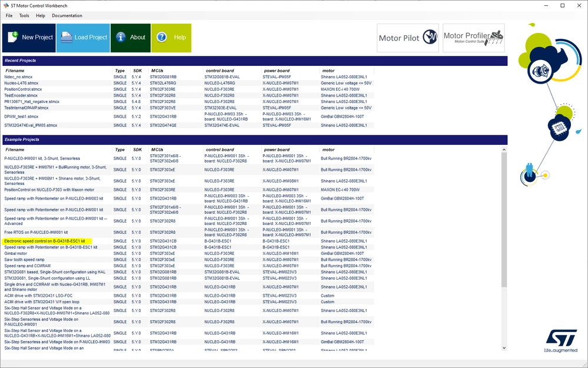The image size is (588, 368).
Task: Open the Tools menu
Action: (24, 16)
